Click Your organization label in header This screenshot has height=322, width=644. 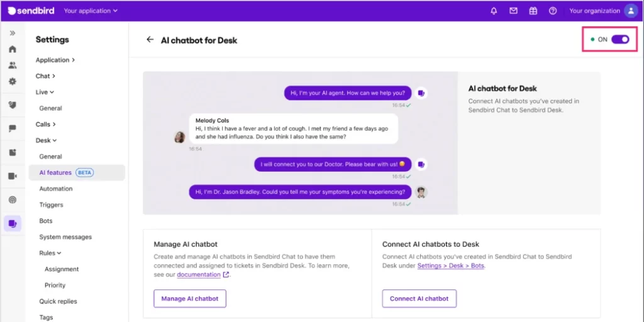pos(594,11)
